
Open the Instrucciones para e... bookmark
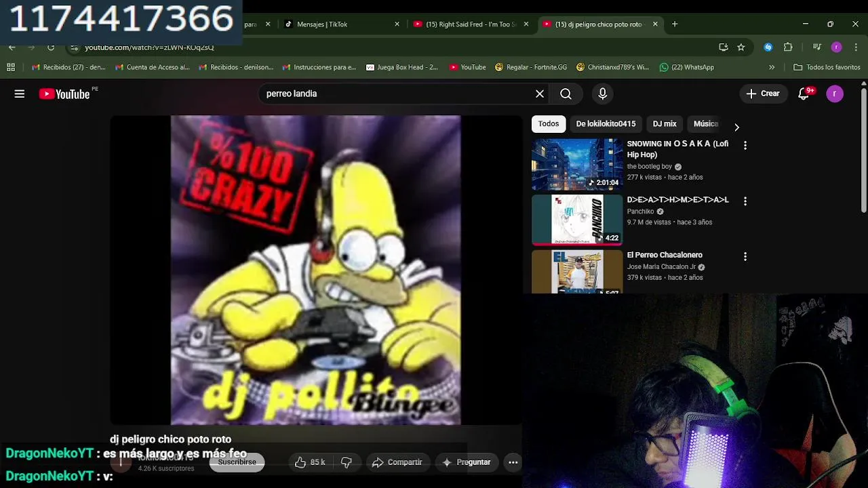319,67
